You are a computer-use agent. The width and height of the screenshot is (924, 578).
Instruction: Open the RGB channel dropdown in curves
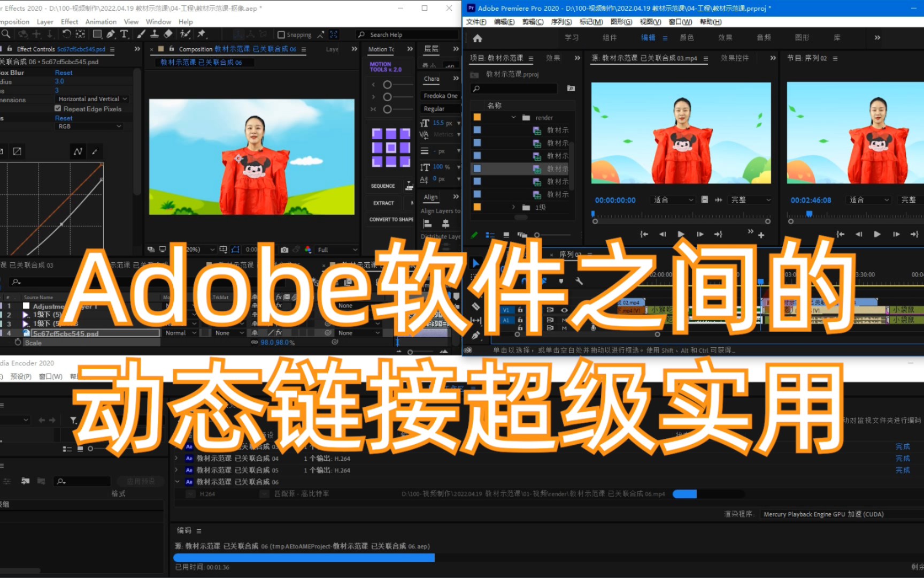click(x=90, y=126)
